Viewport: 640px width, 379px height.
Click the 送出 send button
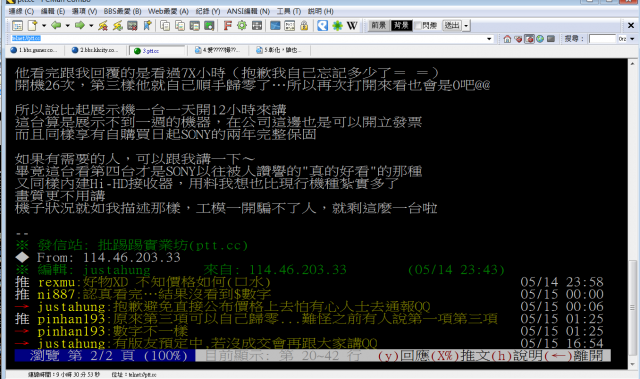tap(452, 26)
